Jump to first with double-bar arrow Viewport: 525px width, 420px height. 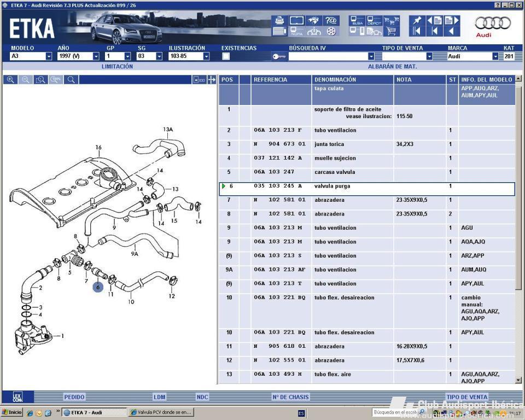pyautogui.click(x=417, y=31)
